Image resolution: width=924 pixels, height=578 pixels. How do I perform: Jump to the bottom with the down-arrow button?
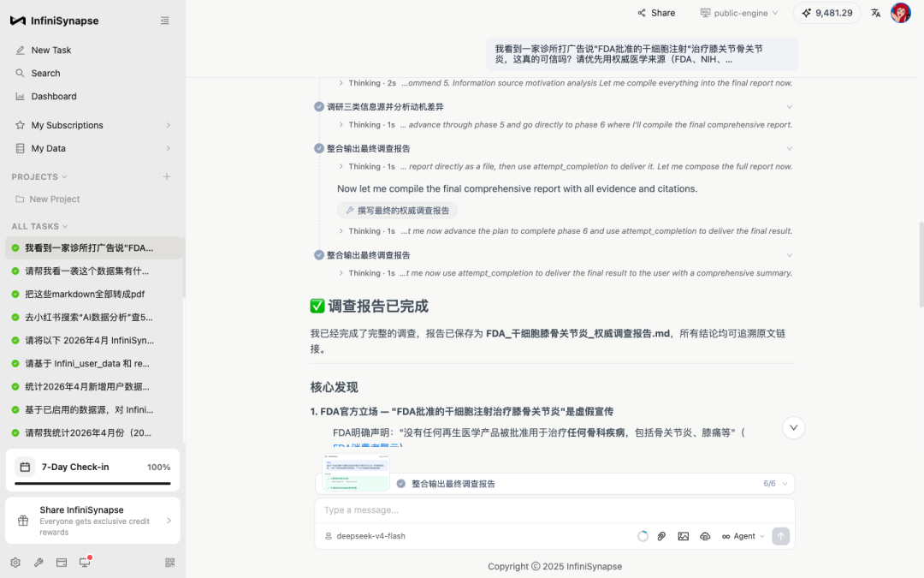[x=793, y=427]
